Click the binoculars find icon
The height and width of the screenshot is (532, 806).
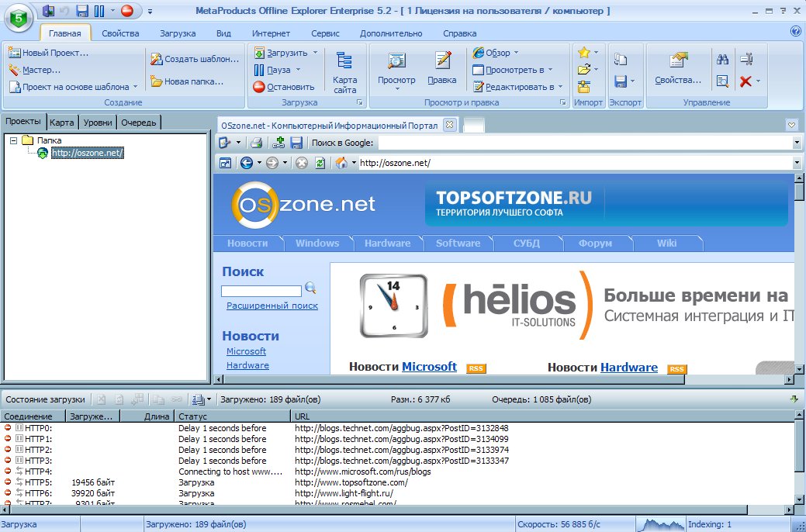722,59
